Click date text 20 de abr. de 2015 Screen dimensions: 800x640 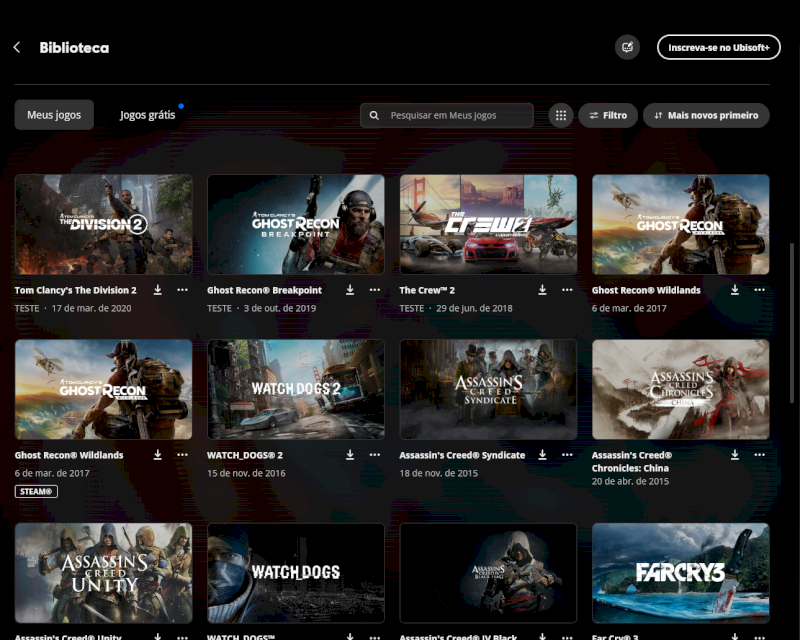(630, 481)
